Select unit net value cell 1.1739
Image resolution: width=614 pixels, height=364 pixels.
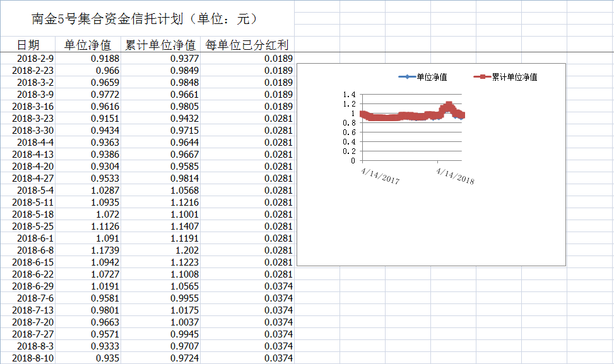[x=88, y=250]
